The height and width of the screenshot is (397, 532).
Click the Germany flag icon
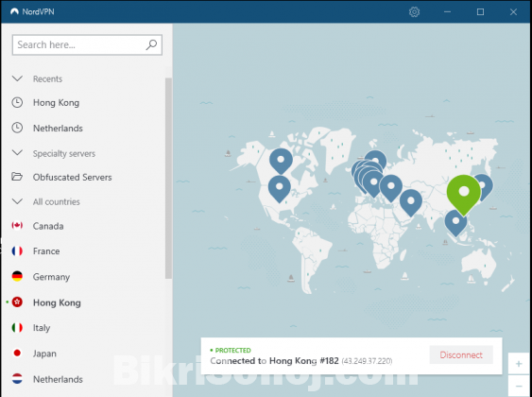[x=17, y=277]
